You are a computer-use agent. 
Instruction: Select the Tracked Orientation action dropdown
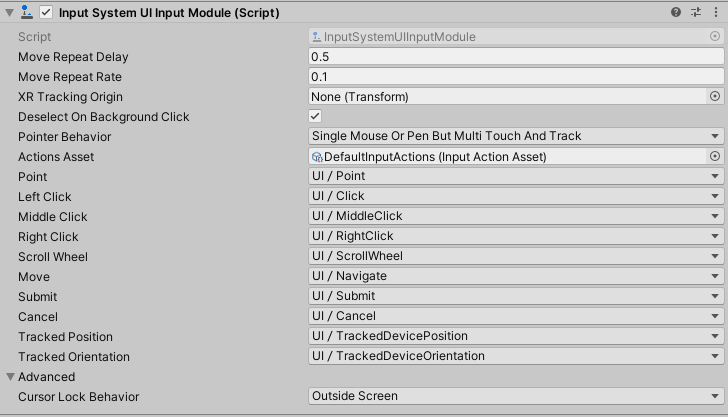(516, 357)
